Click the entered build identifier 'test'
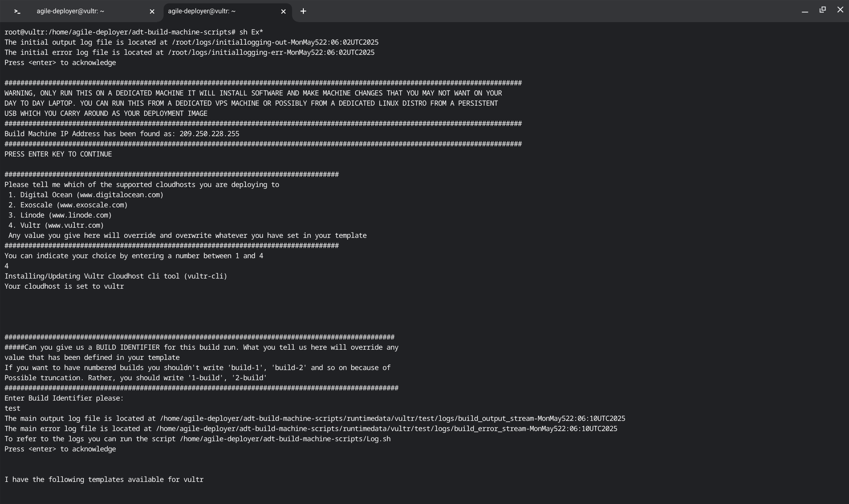 (x=12, y=409)
